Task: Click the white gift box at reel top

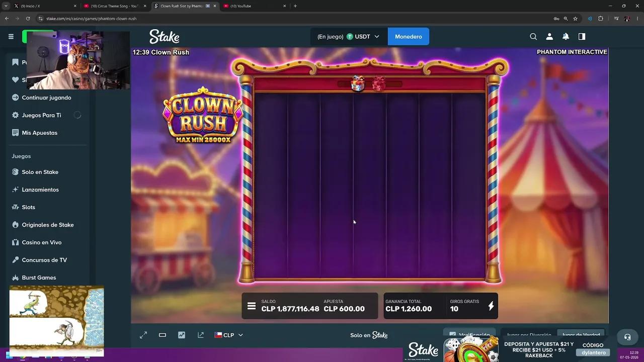Action: point(357,83)
